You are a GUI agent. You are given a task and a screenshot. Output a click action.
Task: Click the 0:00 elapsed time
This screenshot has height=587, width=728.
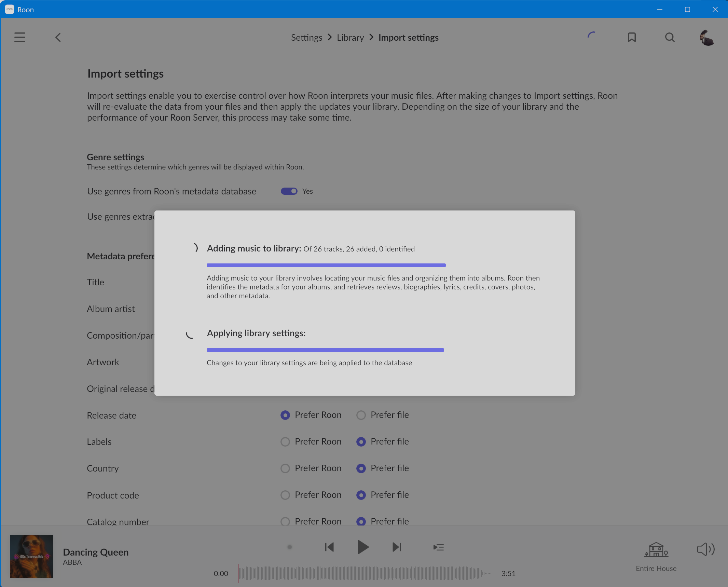(221, 574)
